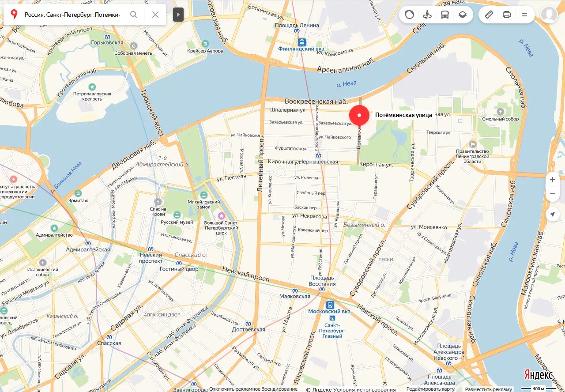Print the map using printer icon
This screenshot has height=392, width=565.
(506, 15)
